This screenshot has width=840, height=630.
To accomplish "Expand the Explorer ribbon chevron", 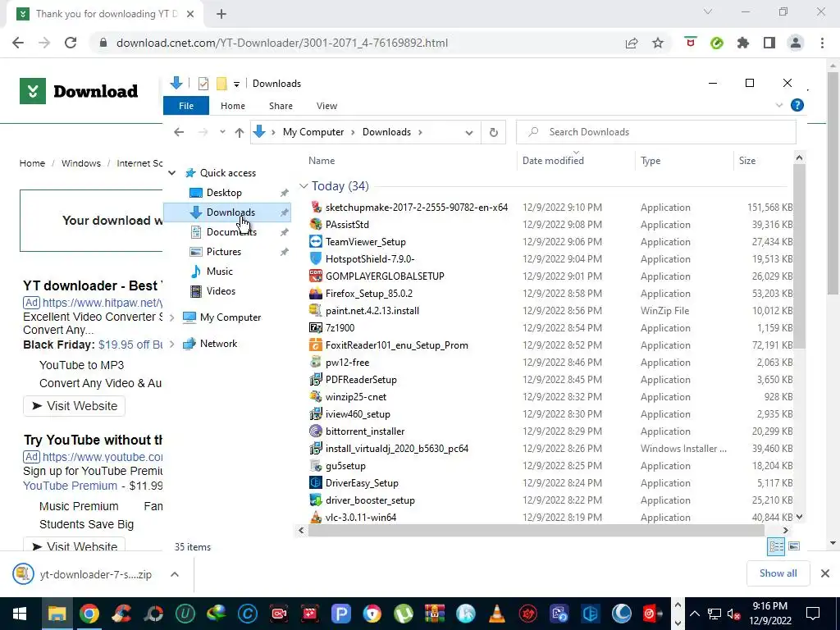I will [779, 106].
